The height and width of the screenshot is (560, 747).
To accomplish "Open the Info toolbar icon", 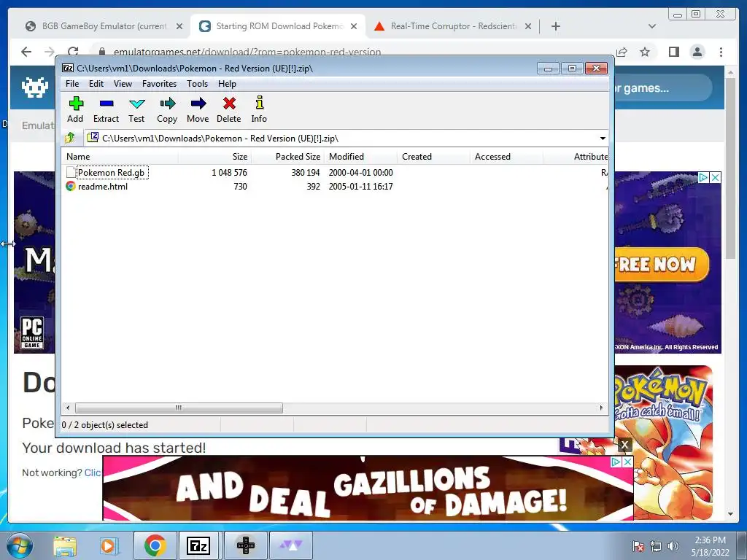I will click(259, 103).
